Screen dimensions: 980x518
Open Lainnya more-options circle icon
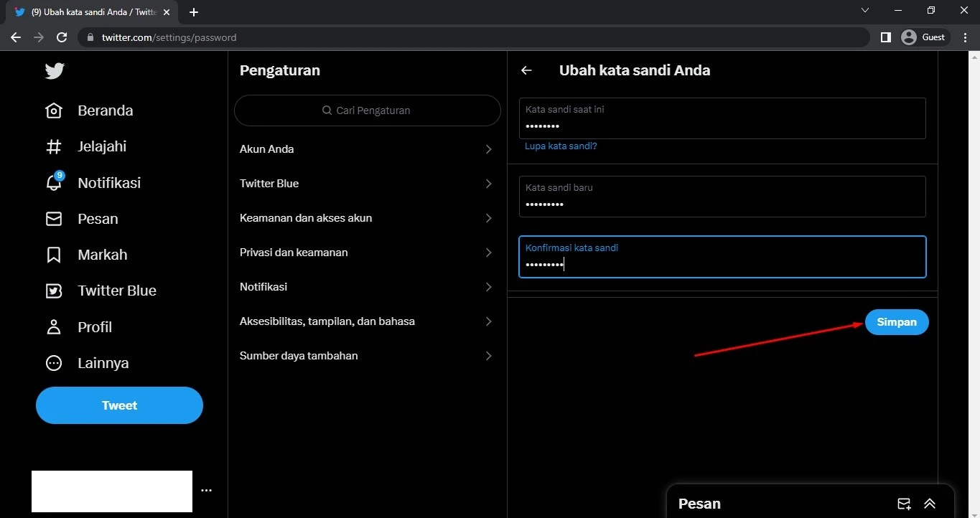(54, 363)
